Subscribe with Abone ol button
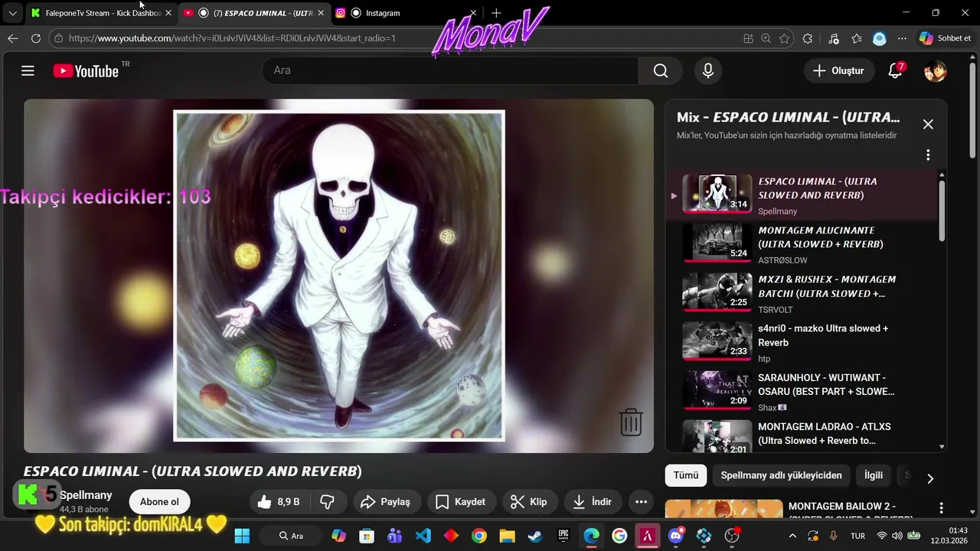Screen dimensions: 980x551 click(x=159, y=502)
